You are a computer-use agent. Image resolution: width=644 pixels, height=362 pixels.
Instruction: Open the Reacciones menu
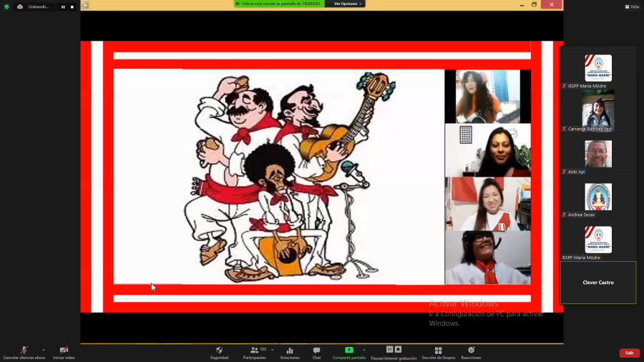pos(471,351)
